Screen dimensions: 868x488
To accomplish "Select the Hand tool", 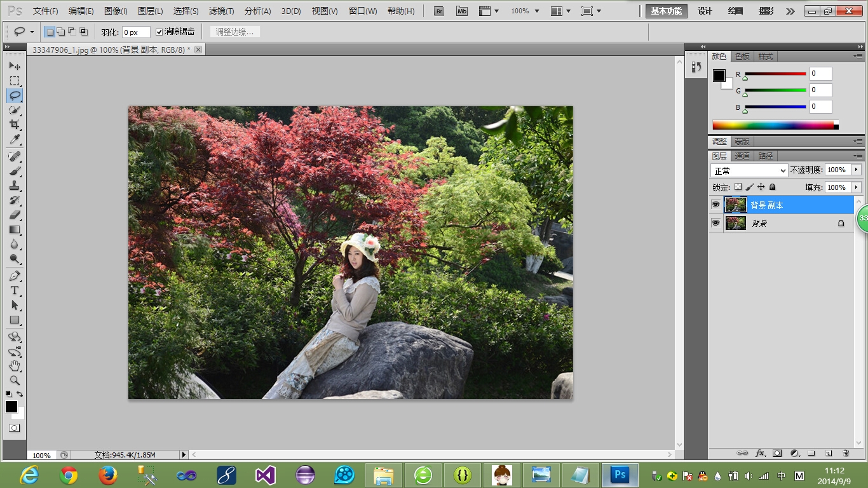I will click(15, 366).
